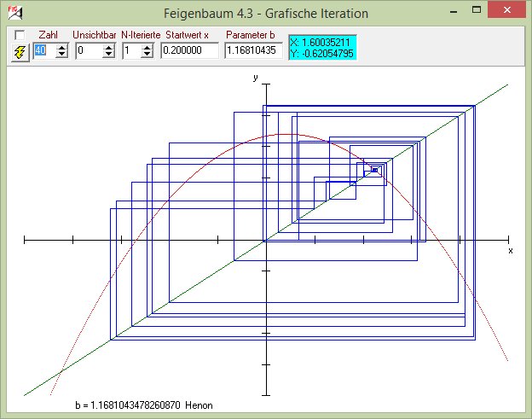Click the Parameter b label

pos(251,35)
